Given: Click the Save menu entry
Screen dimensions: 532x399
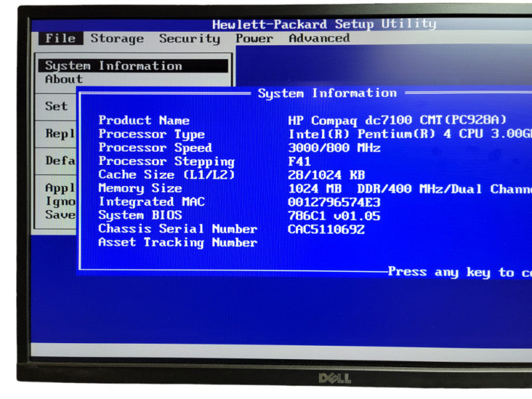Looking at the screenshot, I should tap(61, 215).
